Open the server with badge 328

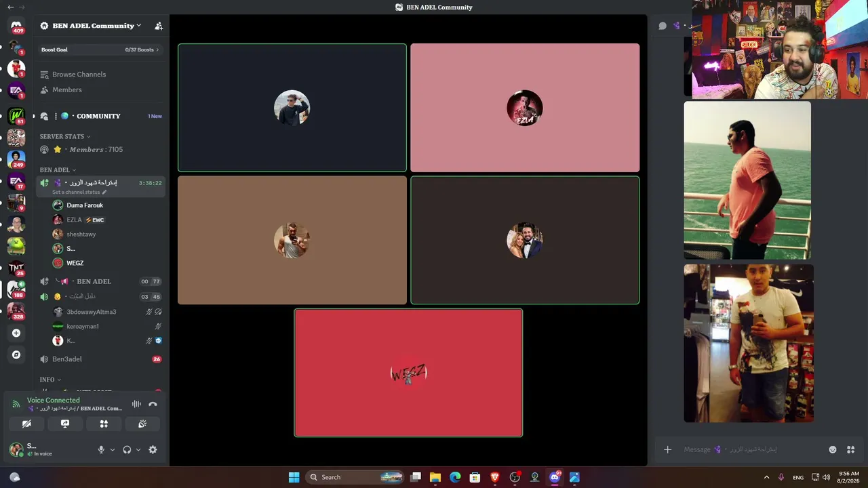(x=16, y=311)
